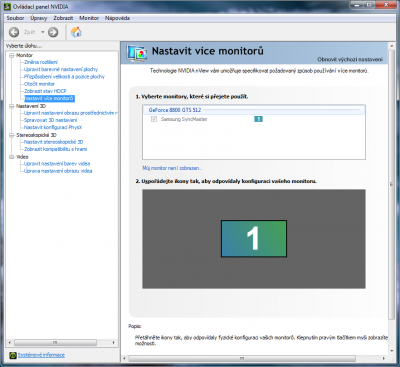Go to the Home page icon

point(76,32)
